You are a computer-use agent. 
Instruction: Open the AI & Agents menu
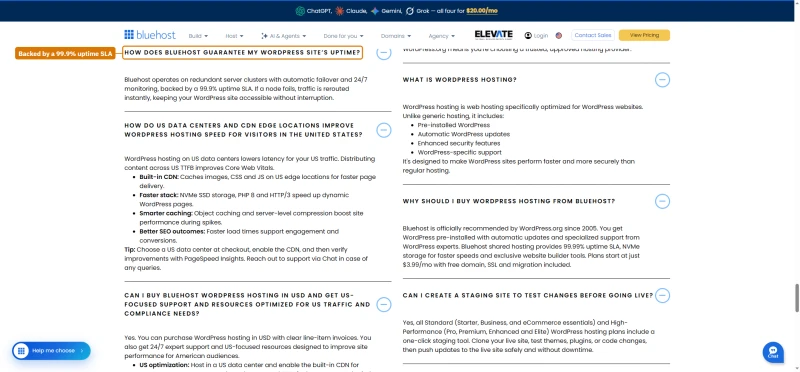coord(283,36)
